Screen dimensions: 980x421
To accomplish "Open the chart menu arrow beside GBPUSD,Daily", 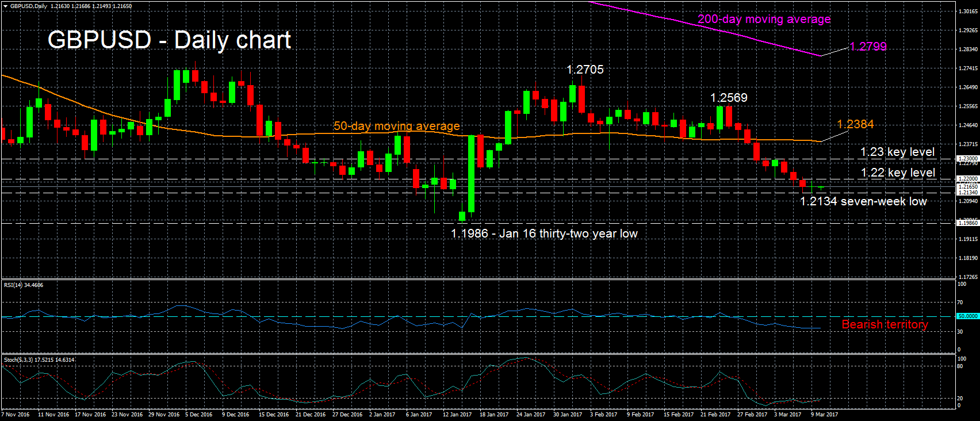I will coord(5,6).
